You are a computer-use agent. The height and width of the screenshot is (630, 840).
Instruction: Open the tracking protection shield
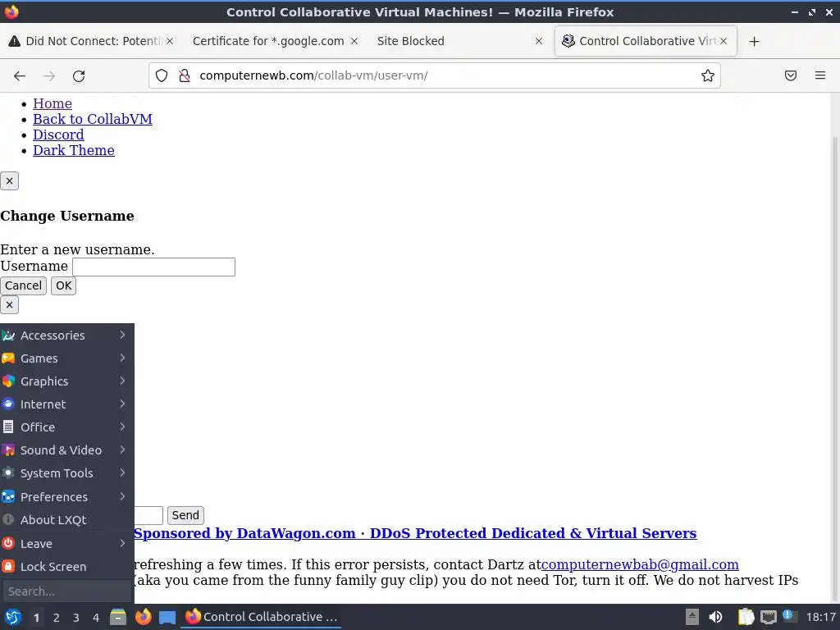point(162,75)
